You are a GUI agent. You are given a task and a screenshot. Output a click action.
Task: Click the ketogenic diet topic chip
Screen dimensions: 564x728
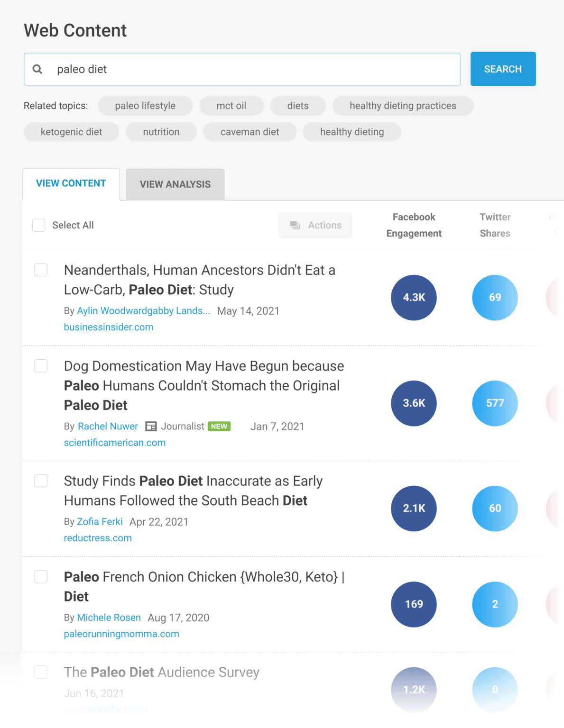pos(71,132)
